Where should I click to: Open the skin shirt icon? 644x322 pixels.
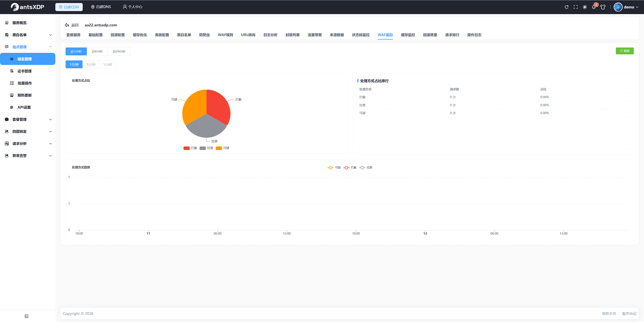[x=603, y=7]
